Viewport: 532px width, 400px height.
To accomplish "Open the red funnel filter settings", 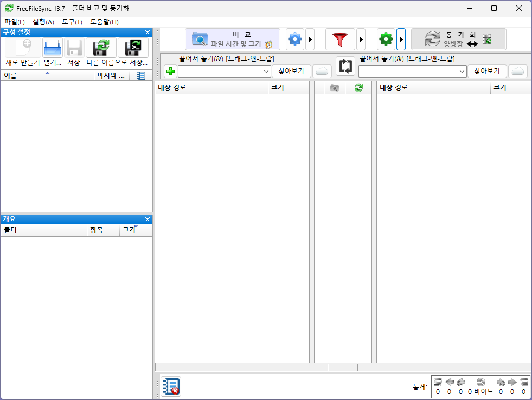I will (340, 40).
